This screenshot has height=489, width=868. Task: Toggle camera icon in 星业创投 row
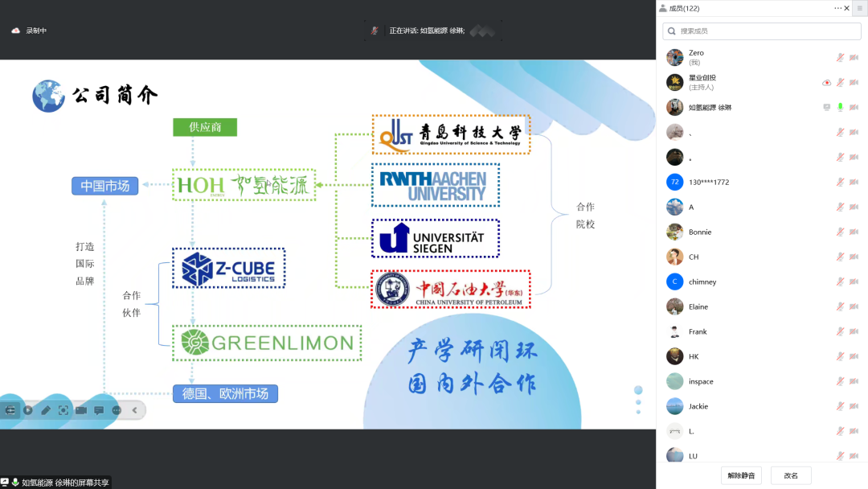point(854,83)
